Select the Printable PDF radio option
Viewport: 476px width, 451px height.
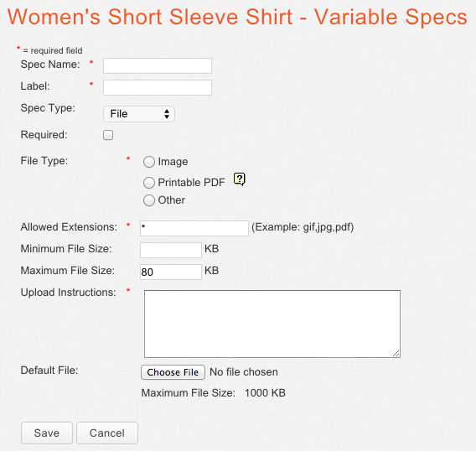coord(149,183)
